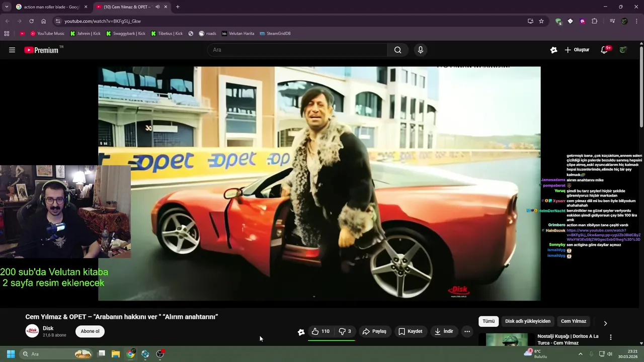The image size is (644, 362).
Task: Dislike the video with thumbs down
Action: (x=345, y=331)
